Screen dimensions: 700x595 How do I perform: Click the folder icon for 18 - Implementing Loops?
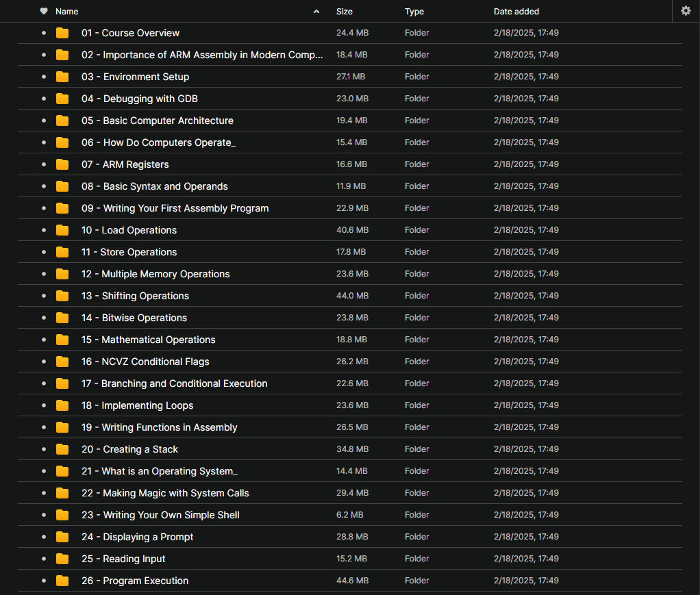(62, 405)
